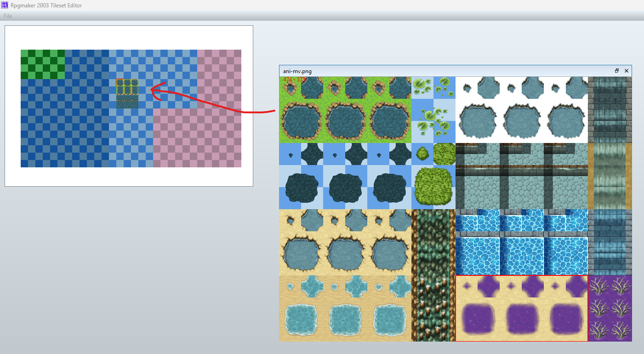The height and width of the screenshot is (354, 644).
Task: Select the dead trees on purple tile
Action: click(x=610, y=308)
